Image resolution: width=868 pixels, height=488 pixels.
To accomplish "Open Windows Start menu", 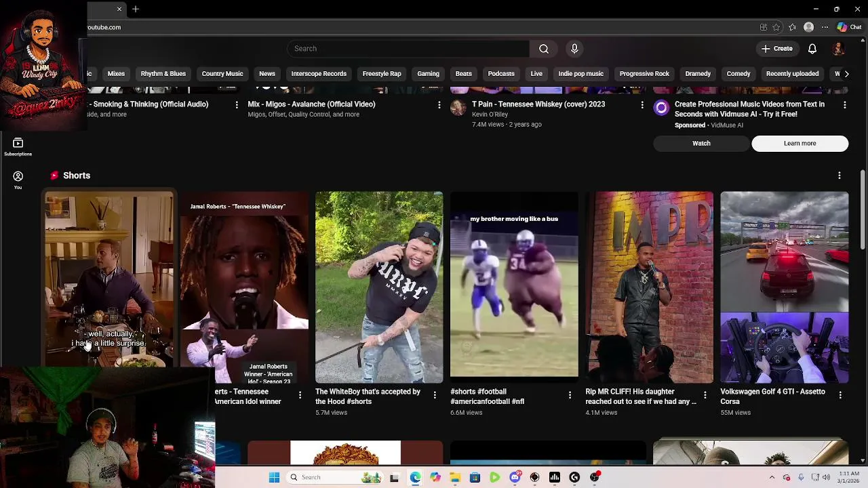I will pos(274,478).
